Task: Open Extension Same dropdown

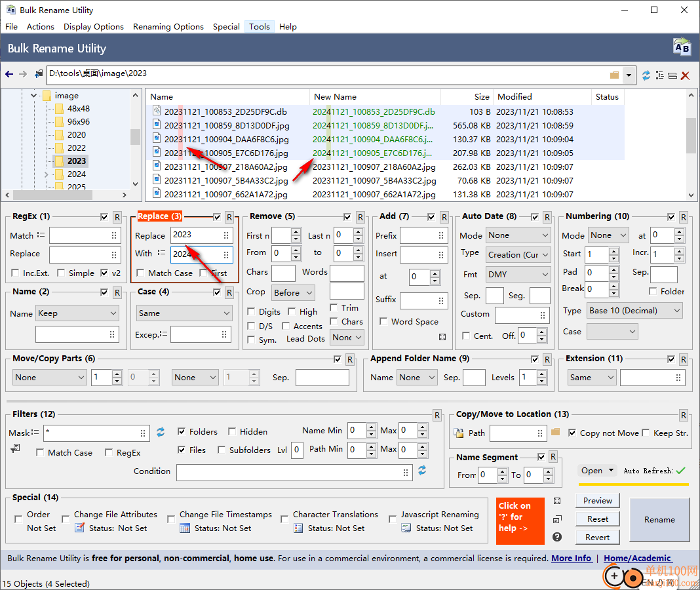Action: (592, 378)
